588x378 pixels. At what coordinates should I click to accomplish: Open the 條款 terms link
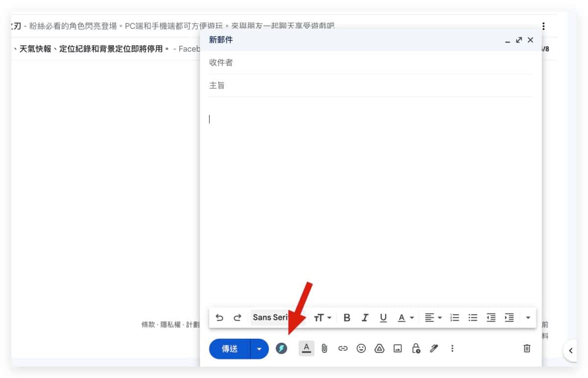pyautogui.click(x=148, y=325)
